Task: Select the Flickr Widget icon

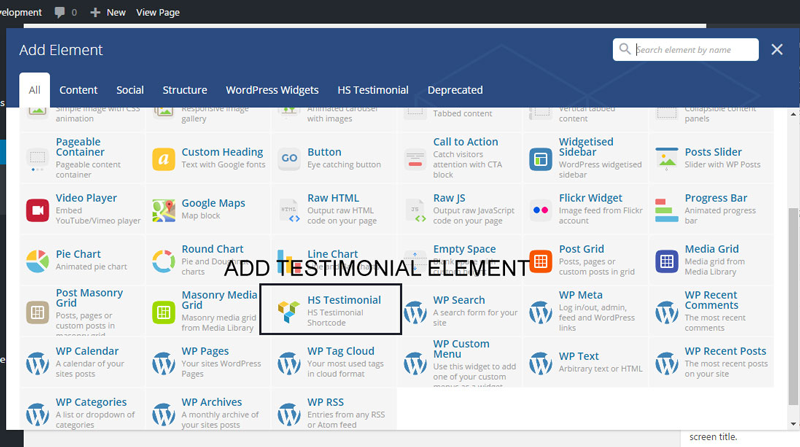Action: tap(540, 210)
